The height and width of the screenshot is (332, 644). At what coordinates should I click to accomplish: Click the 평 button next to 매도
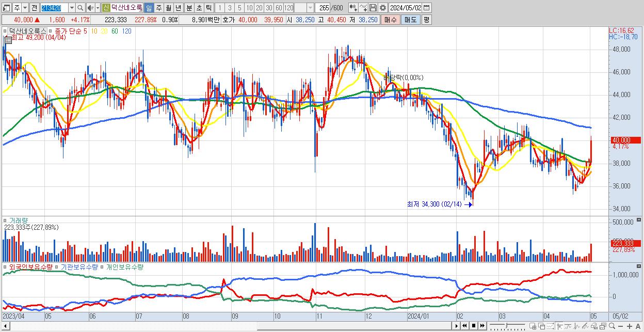click(x=426, y=20)
